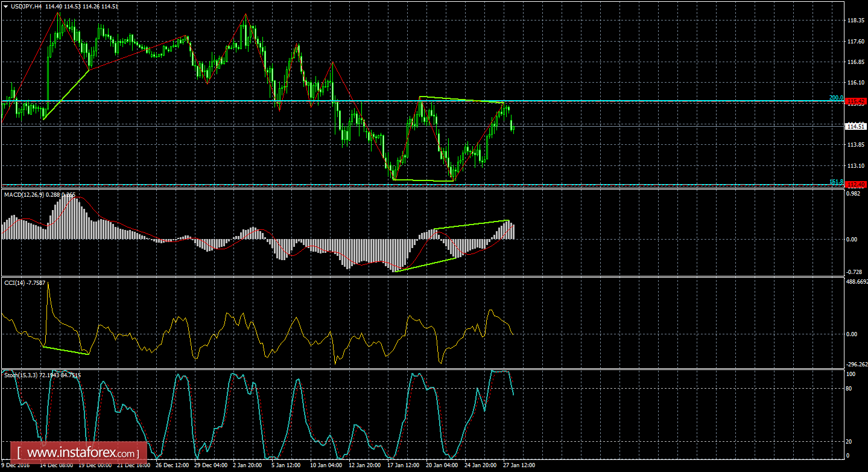Open the www.instaforex.com watermark link
This screenshot has height=472, width=868.
(x=82, y=452)
